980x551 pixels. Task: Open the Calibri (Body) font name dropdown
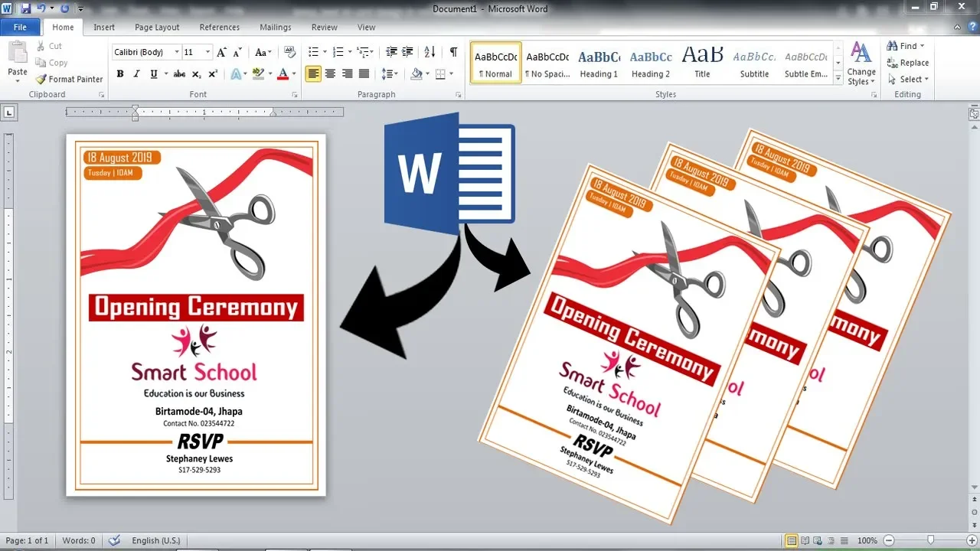coord(177,52)
